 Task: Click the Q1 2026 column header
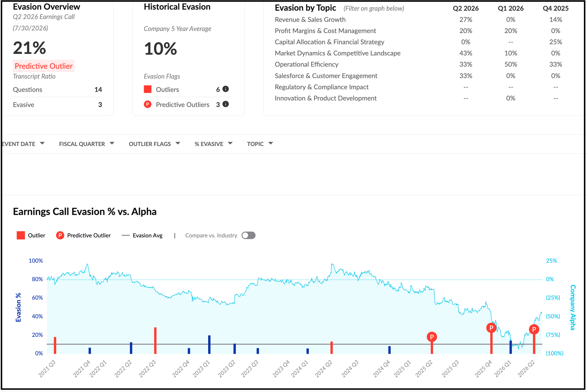click(511, 8)
